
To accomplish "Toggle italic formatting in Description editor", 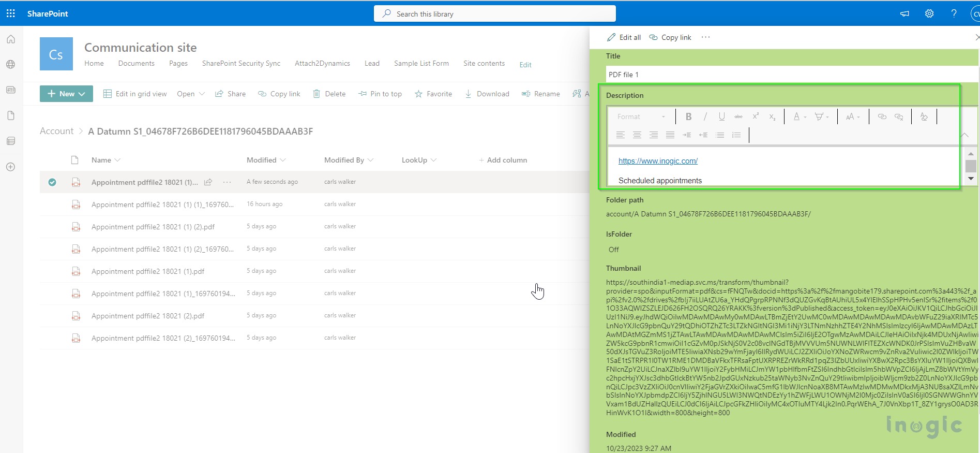I will [705, 116].
